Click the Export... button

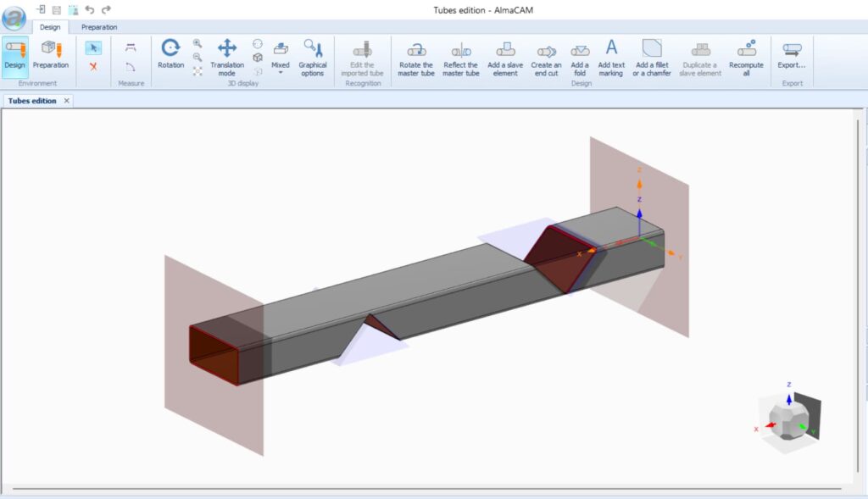(x=792, y=56)
